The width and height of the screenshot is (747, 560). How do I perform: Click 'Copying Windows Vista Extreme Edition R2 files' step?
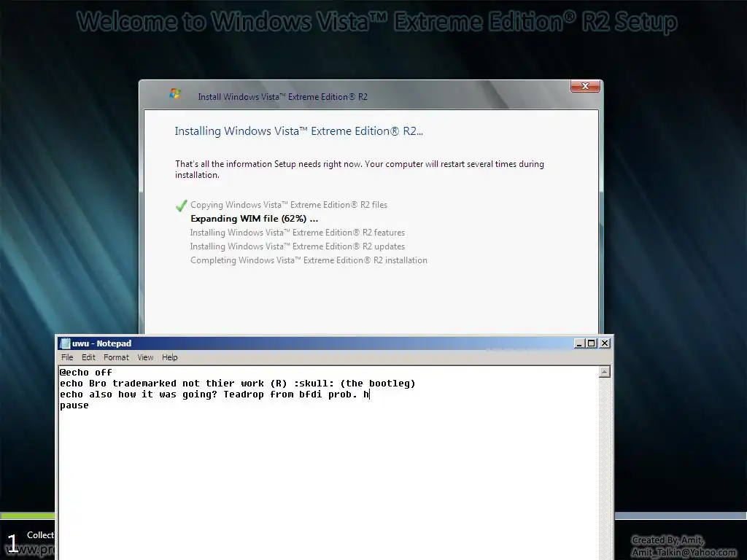(289, 205)
